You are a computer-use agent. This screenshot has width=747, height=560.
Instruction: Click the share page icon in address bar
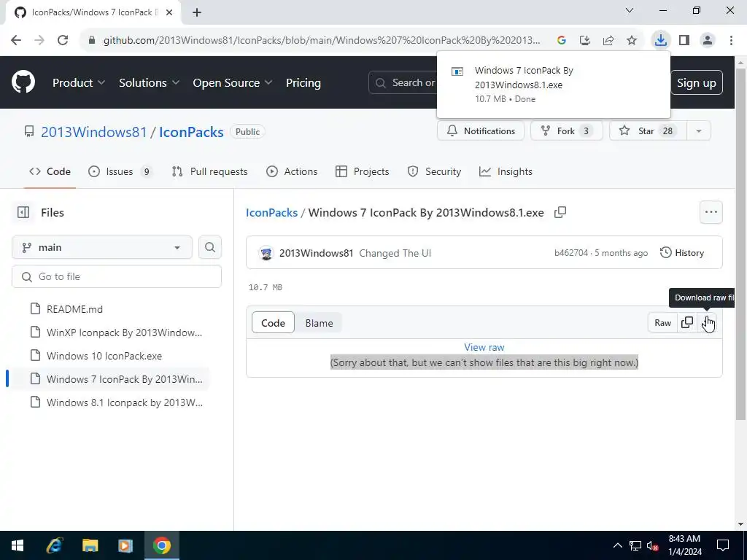coord(608,41)
